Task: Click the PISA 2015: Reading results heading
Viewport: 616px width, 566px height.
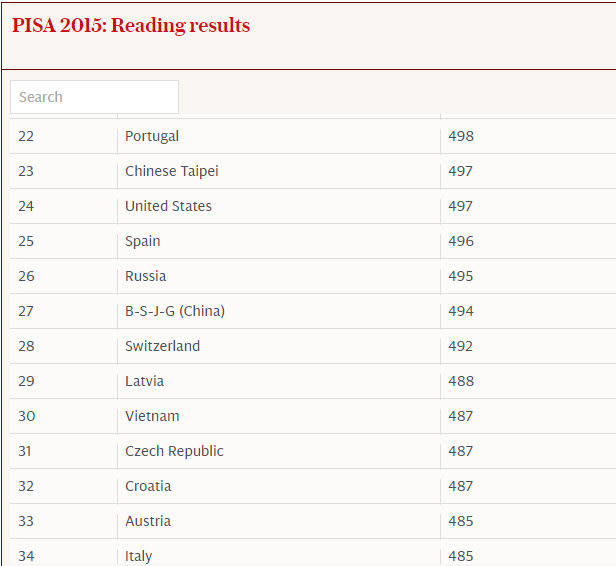Action: pos(131,26)
